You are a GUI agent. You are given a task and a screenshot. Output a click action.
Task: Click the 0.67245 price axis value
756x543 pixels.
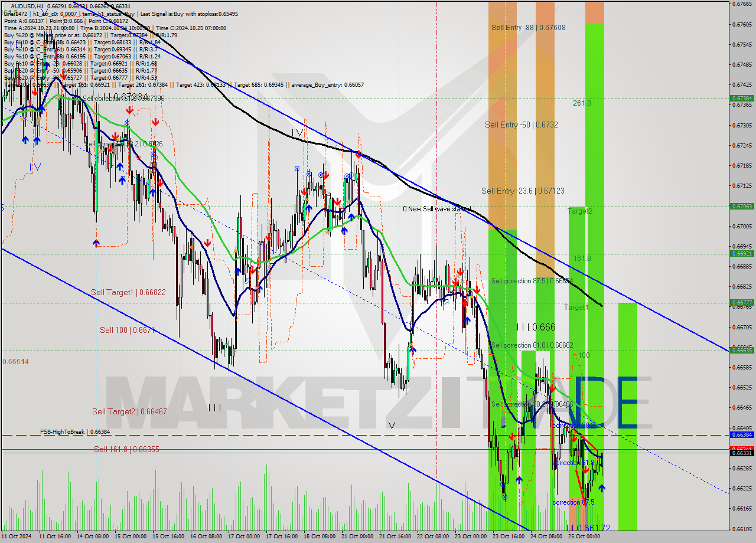[742, 145]
